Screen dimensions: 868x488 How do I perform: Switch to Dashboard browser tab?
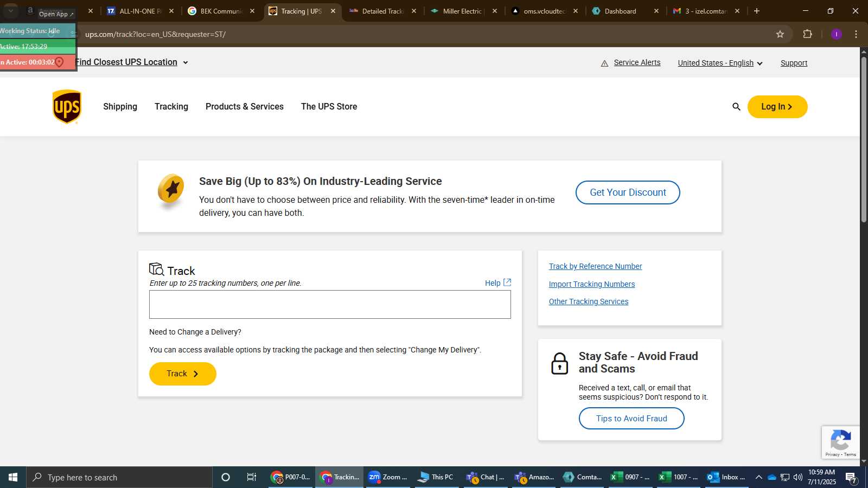coord(626,11)
